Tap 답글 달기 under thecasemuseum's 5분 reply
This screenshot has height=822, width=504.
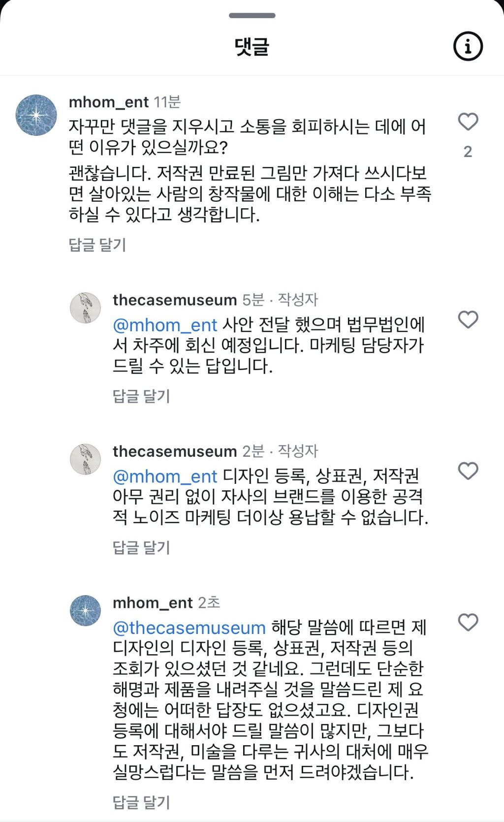click(141, 396)
